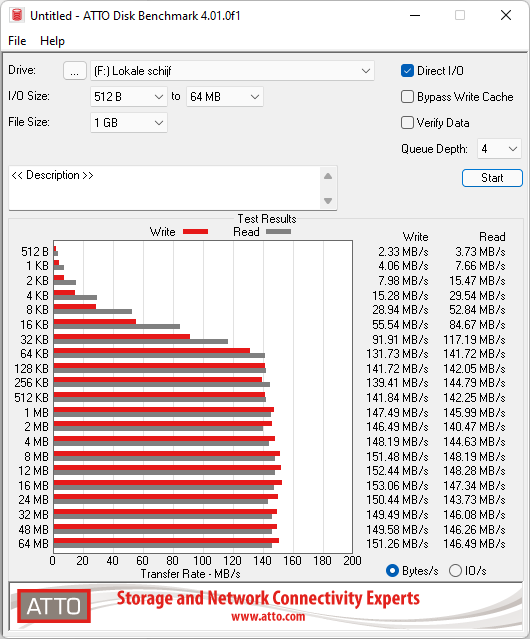Click the red Write legend marker

tap(196, 231)
